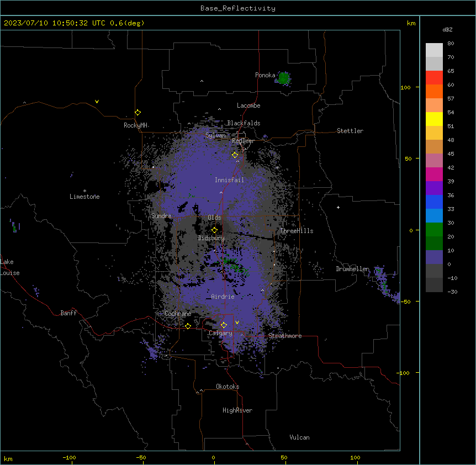Click the dBZ legend heading

(447, 30)
